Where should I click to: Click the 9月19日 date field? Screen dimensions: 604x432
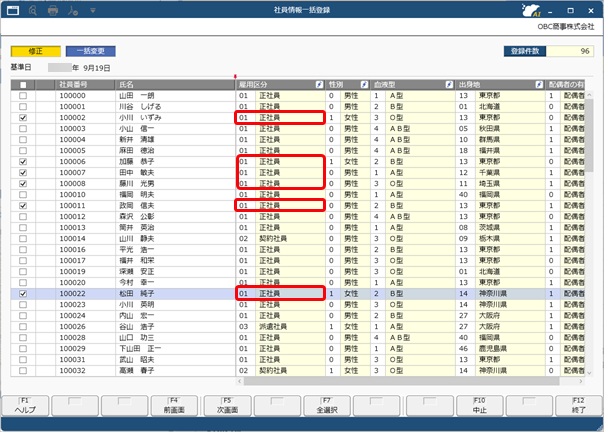[x=97, y=68]
